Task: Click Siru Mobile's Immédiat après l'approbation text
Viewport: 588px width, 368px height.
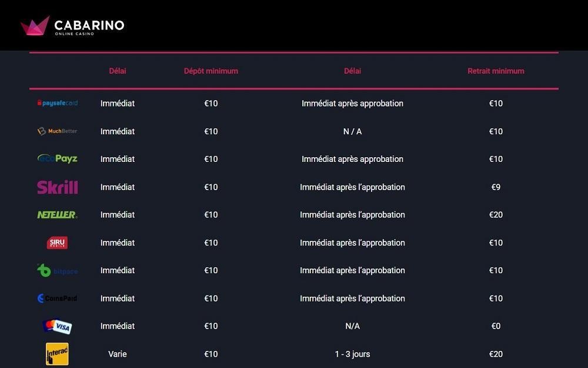Action: tap(352, 243)
